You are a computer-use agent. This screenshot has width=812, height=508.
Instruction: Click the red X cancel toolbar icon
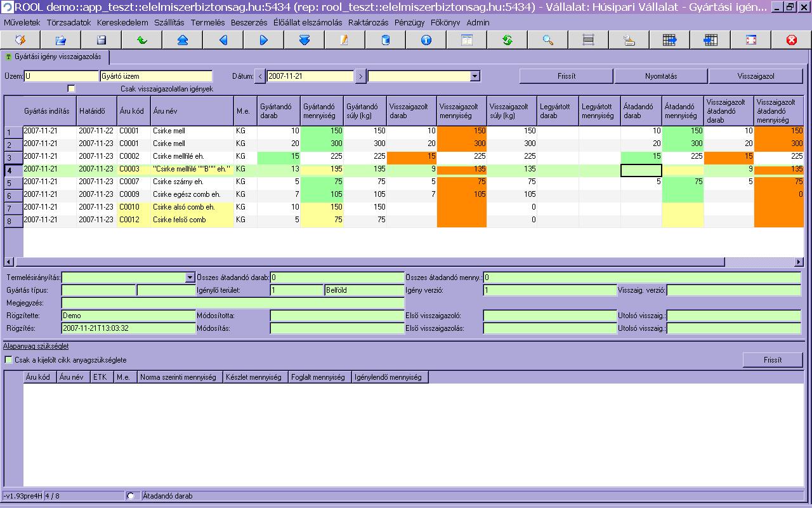click(x=792, y=40)
